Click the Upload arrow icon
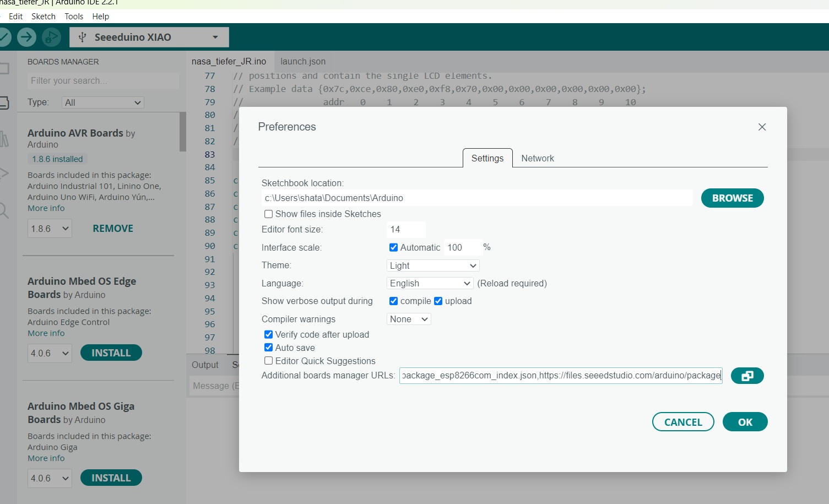Screen dimensions: 829x504 point(26,37)
